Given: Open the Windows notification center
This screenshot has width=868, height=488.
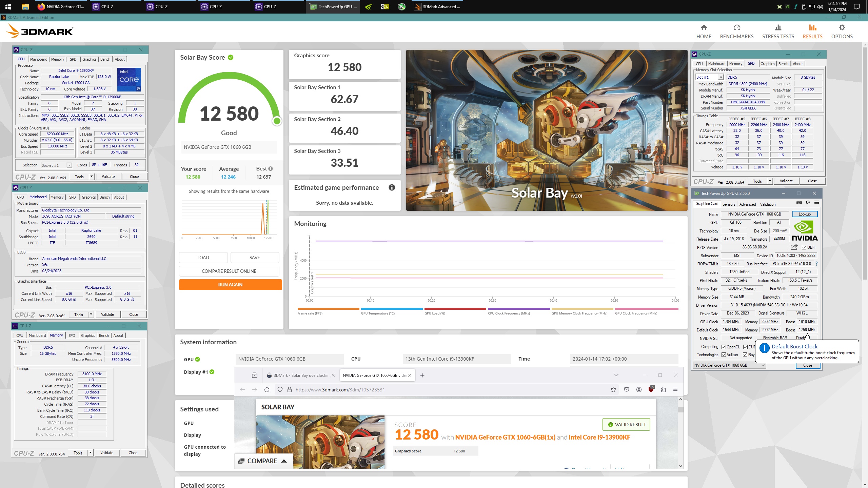Looking at the screenshot, I should (x=857, y=7).
